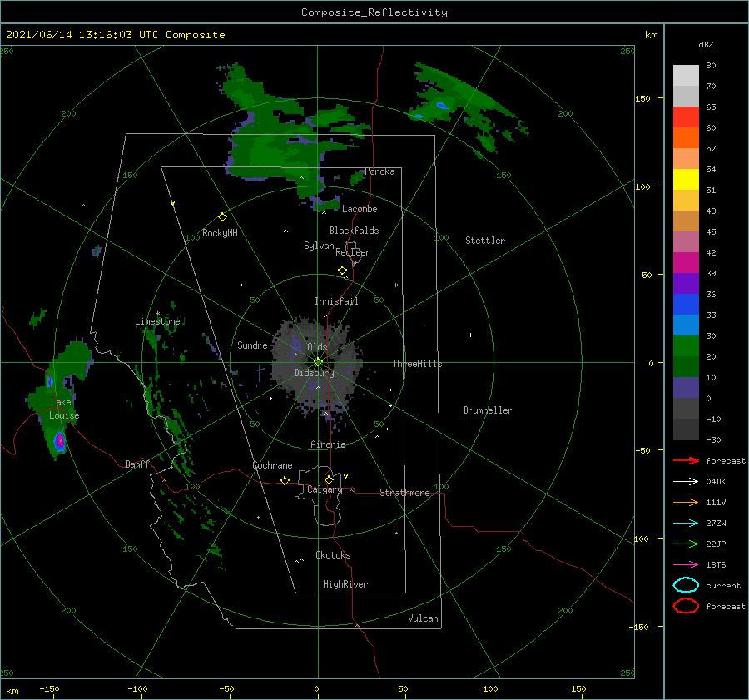Click the dBZ legend heading
The width and height of the screenshot is (749, 700).
pos(706,44)
